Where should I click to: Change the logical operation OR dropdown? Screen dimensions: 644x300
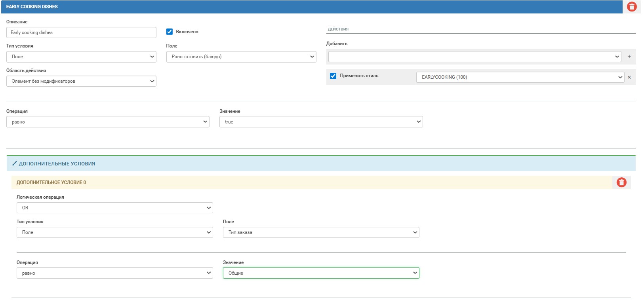click(114, 208)
